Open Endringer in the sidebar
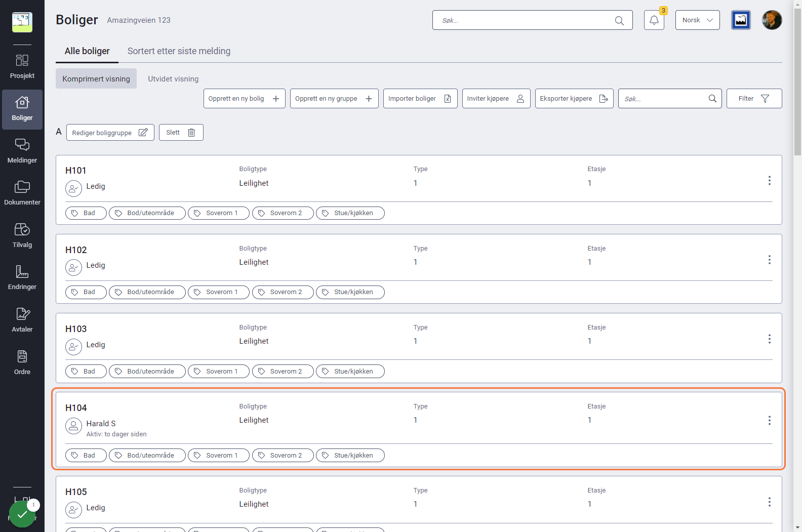The image size is (802, 532). coord(22,278)
